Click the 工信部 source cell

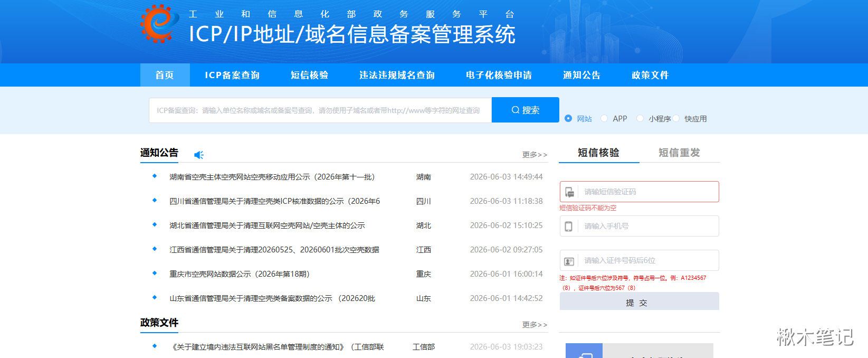(x=424, y=347)
